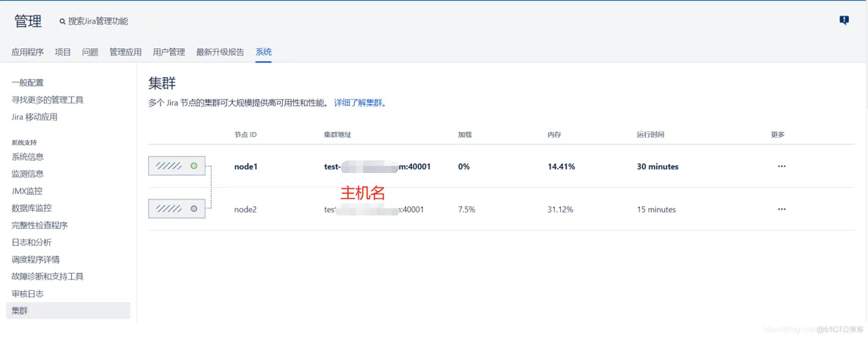The height and width of the screenshot is (338, 868).
Task: Open 一般配置 in sidebar
Action: (27, 82)
